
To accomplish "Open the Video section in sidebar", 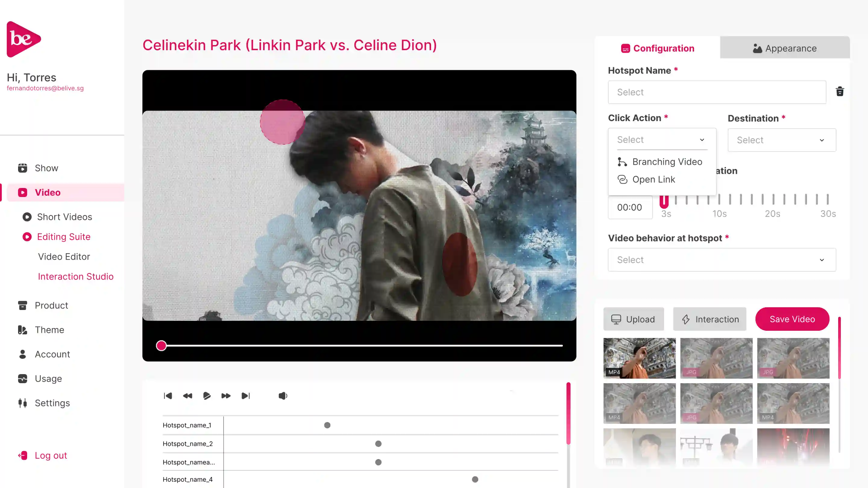I will pyautogui.click(x=66, y=192).
